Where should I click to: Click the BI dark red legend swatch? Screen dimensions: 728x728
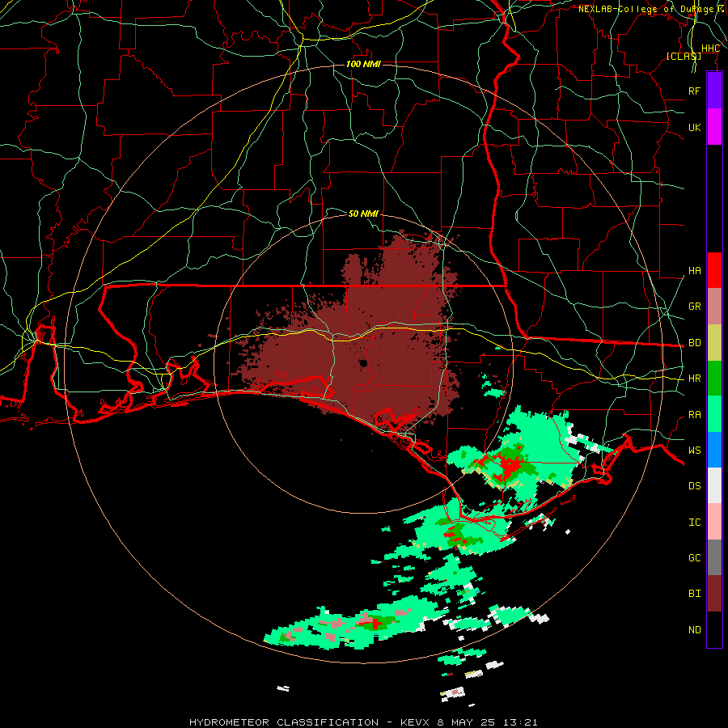tap(714, 594)
